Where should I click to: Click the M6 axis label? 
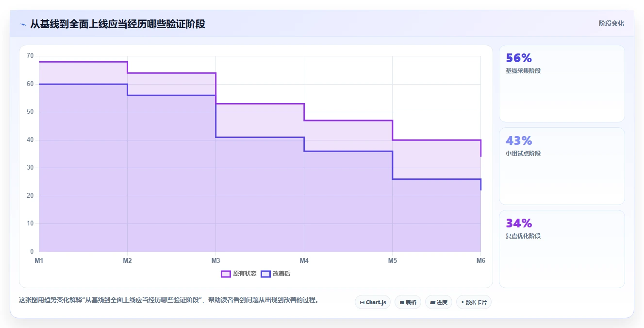(480, 261)
